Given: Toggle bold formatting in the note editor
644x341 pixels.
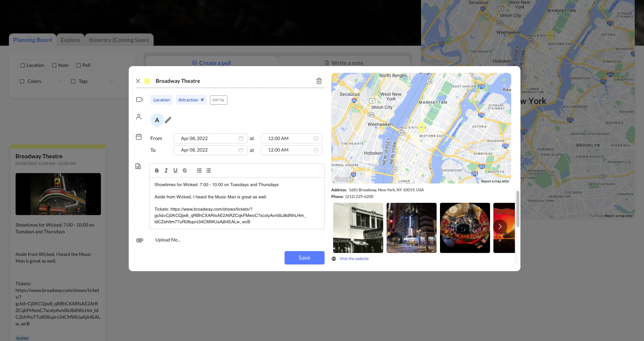Looking at the screenshot, I should pyautogui.click(x=157, y=170).
